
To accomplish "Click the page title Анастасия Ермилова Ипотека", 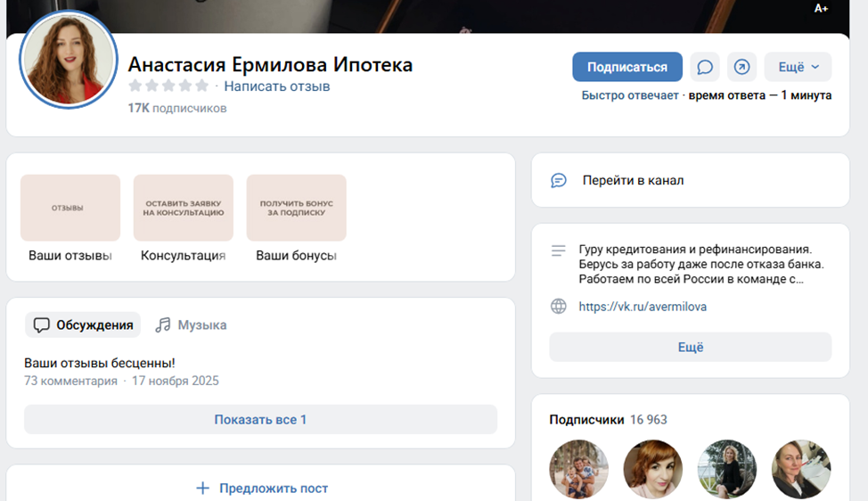I will pos(270,65).
